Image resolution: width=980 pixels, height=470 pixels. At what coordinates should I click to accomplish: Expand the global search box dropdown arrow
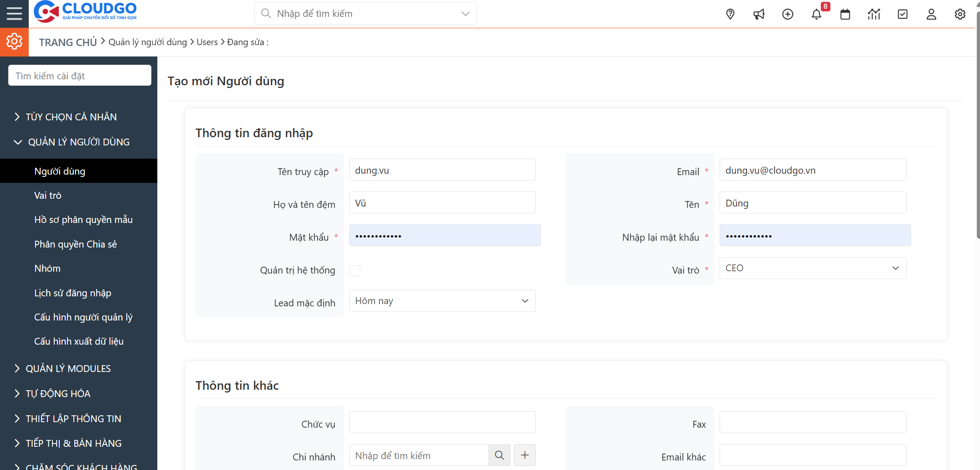tap(465, 14)
